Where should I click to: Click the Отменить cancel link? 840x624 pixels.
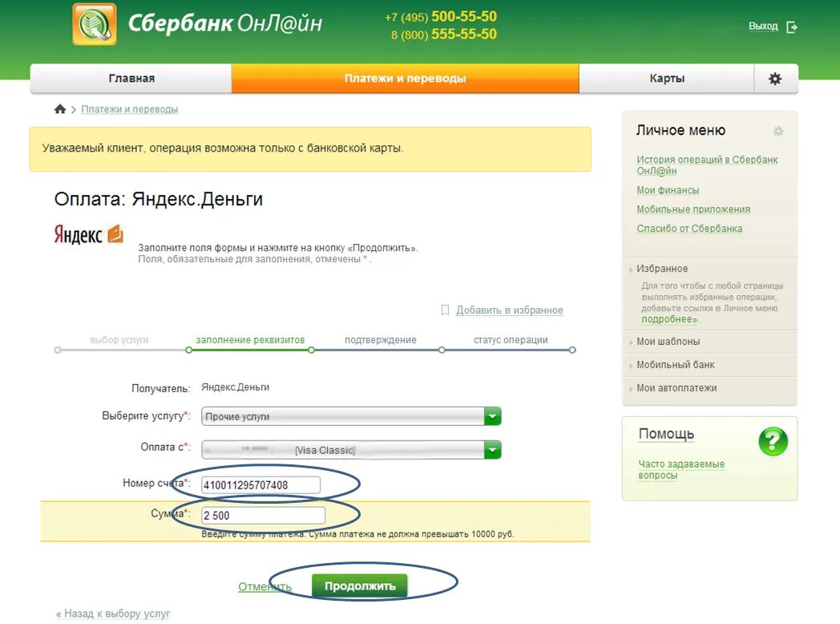pos(265,586)
